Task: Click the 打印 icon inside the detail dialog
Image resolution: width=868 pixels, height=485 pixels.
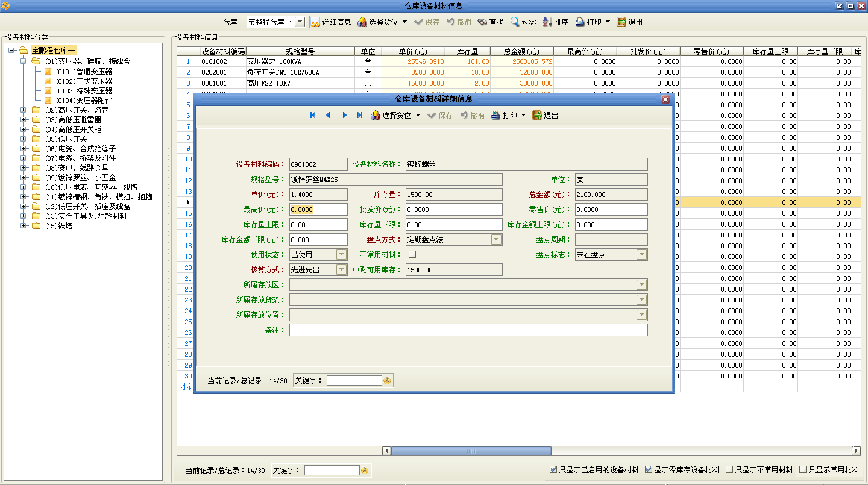Action: (x=502, y=115)
